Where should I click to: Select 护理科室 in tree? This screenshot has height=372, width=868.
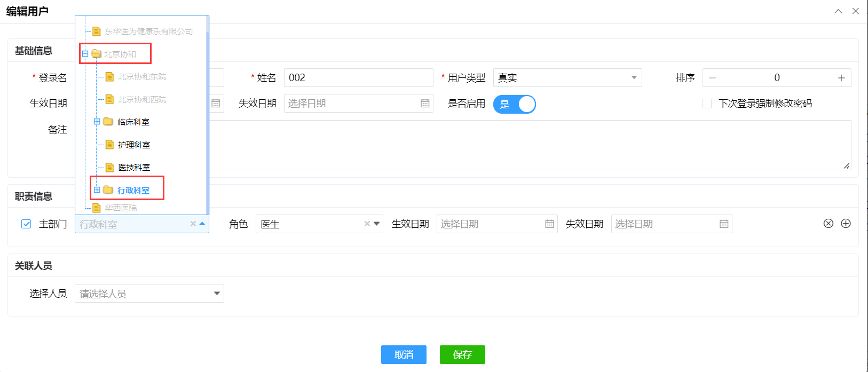[x=134, y=145]
